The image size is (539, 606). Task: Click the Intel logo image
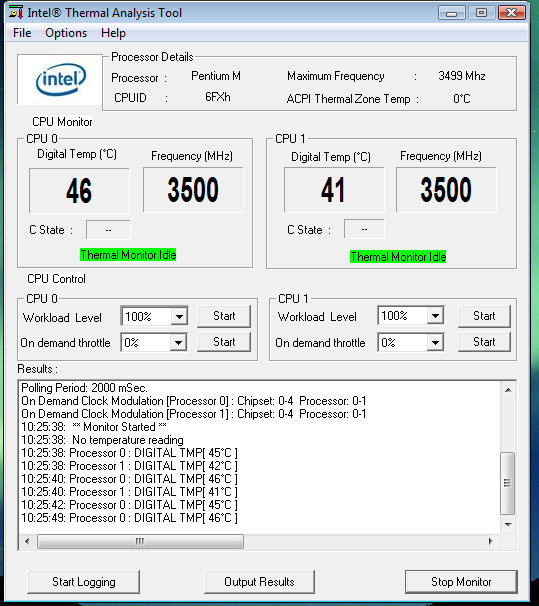(x=60, y=79)
